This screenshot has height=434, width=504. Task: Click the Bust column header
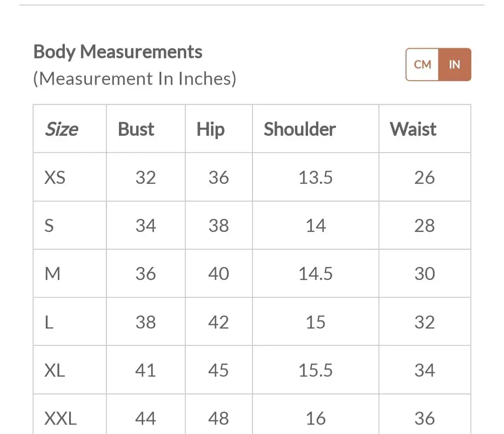136,129
